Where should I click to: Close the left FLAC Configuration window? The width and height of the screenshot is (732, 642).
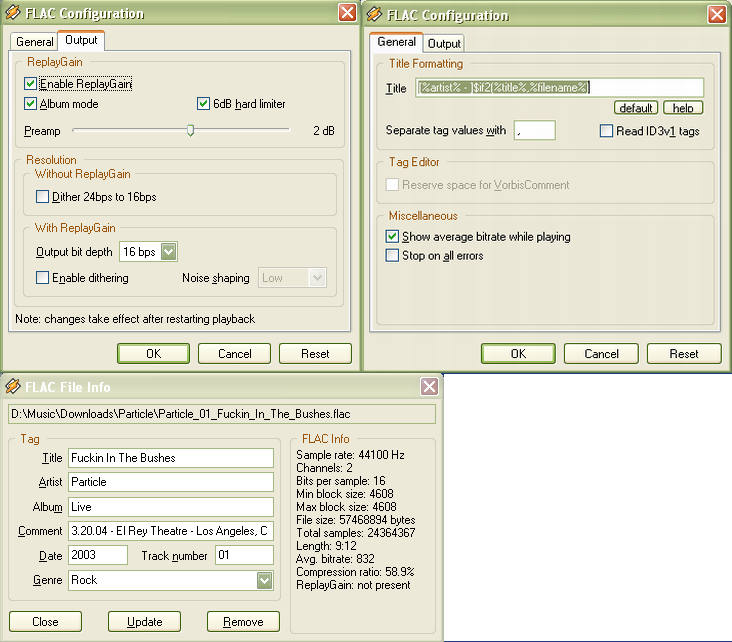pos(347,13)
